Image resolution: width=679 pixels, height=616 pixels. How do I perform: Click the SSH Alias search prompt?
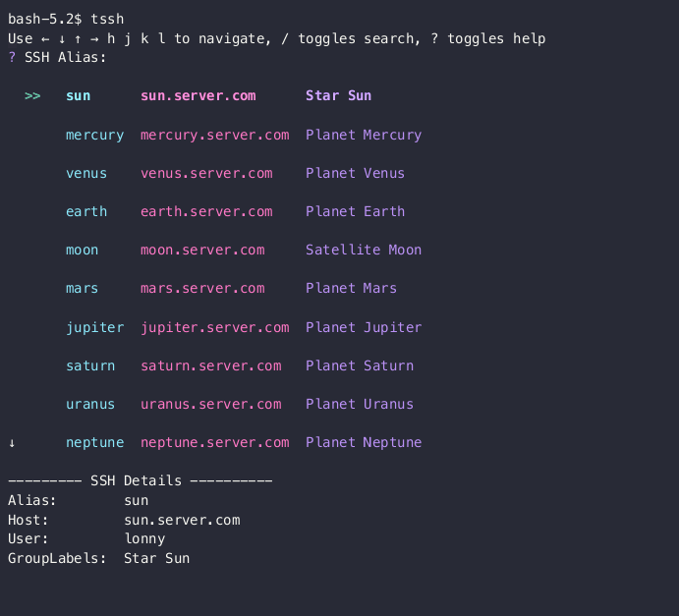66,58
